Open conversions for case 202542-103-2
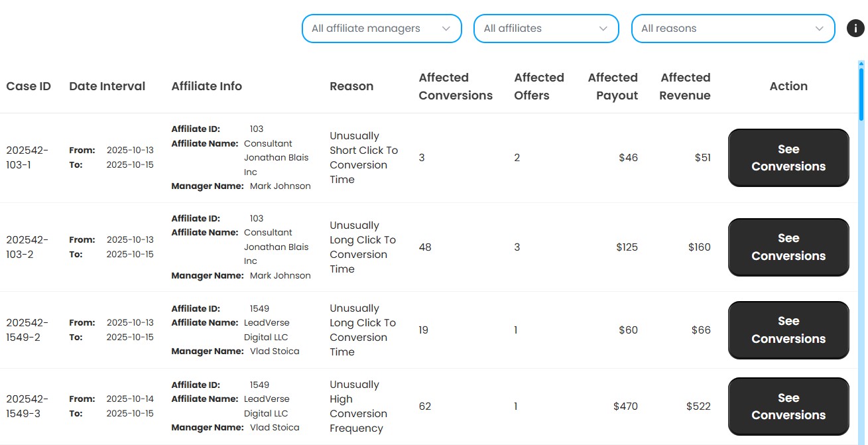The image size is (868, 445). (788, 247)
